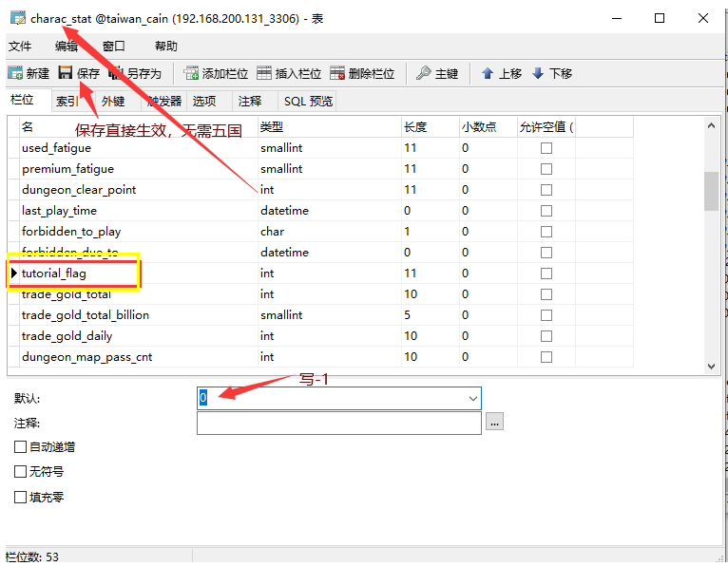
Task: Click the 注释 comment input field
Action: tap(339, 423)
